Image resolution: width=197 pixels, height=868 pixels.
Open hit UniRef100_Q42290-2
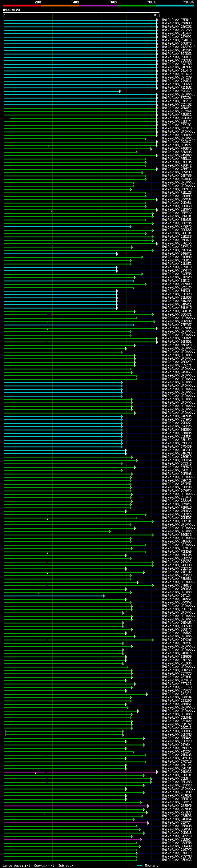[x=178, y=47]
